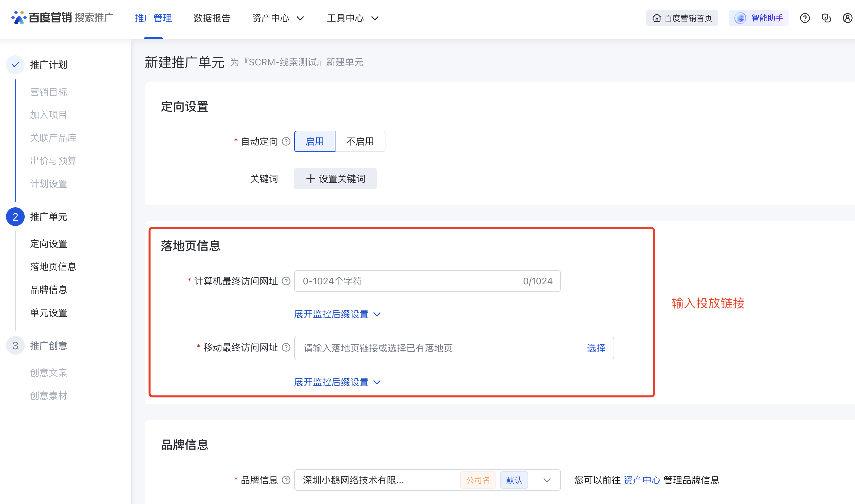Click the 推广创意 step label
The width and height of the screenshot is (855, 504).
49,345
